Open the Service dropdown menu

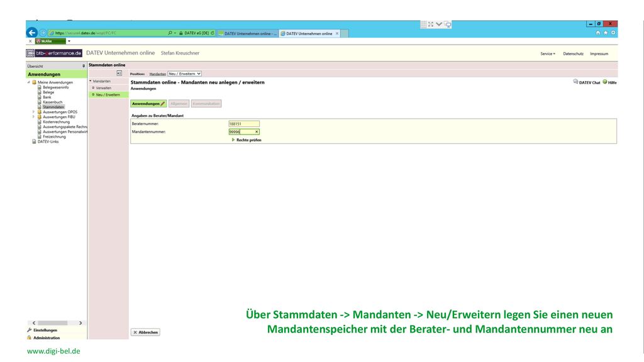coord(548,54)
